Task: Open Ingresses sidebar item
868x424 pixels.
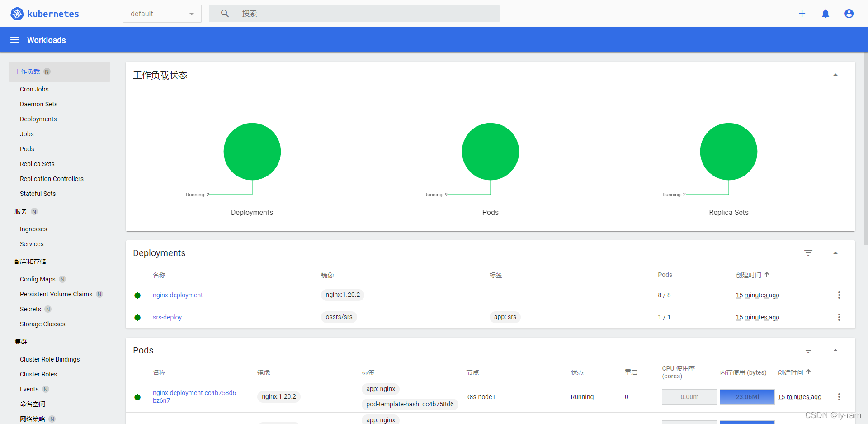Action: point(33,229)
